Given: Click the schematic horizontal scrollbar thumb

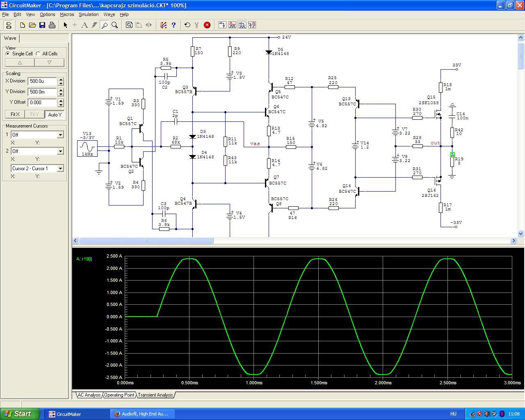Looking at the screenshot, I should click(x=146, y=241).
